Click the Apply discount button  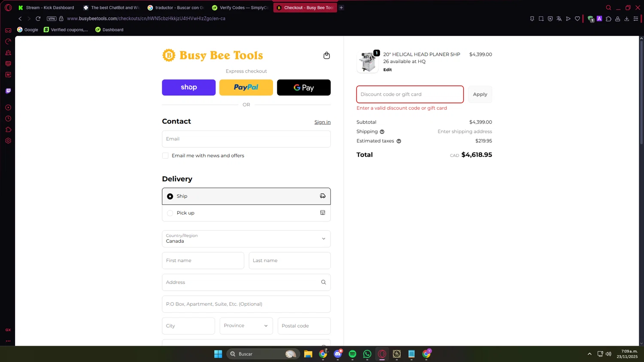tap(480, 94)
